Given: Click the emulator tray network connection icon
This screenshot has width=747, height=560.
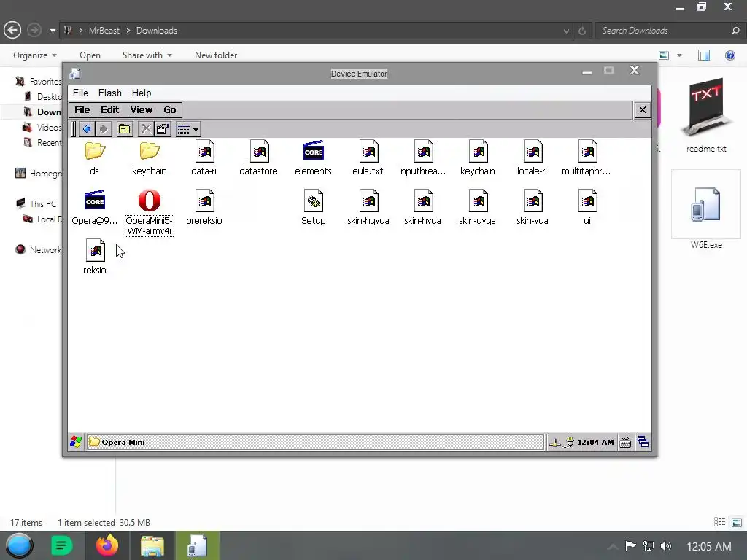Looking at the screenshot, I should point(554,443).
